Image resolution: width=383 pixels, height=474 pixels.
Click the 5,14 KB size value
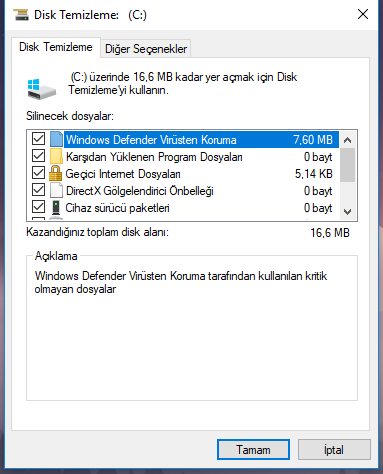pos(314,174)
